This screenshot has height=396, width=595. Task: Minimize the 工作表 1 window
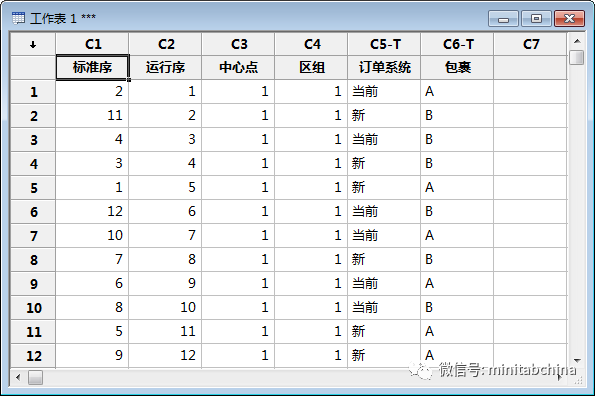coord(503,19)
